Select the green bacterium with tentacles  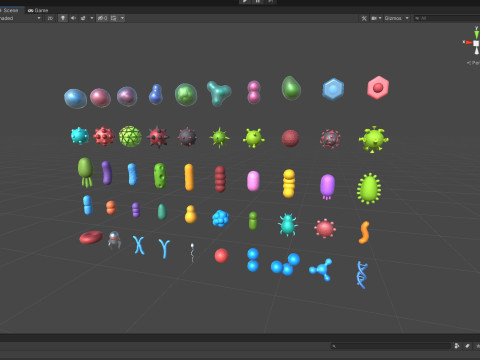(x=85, y=172)
